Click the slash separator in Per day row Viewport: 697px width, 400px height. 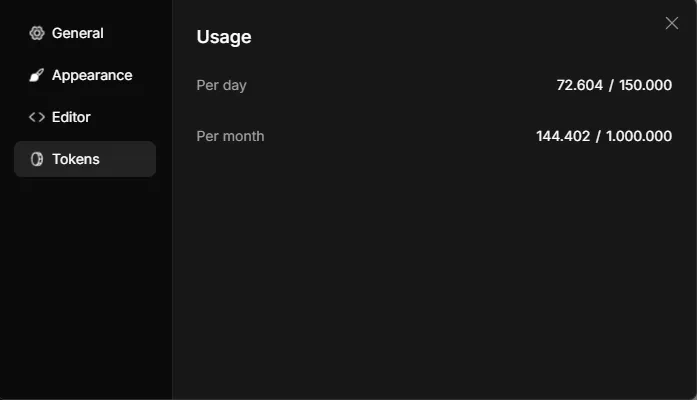tap(611, 85)
